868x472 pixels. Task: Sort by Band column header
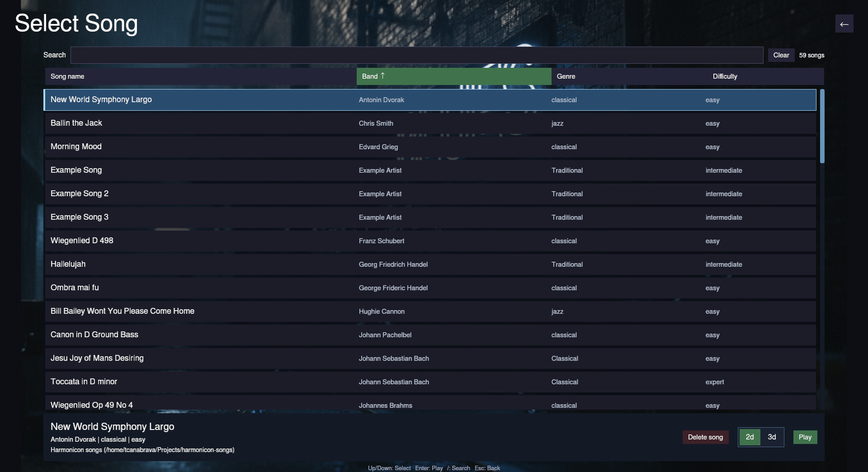point(454,76)
